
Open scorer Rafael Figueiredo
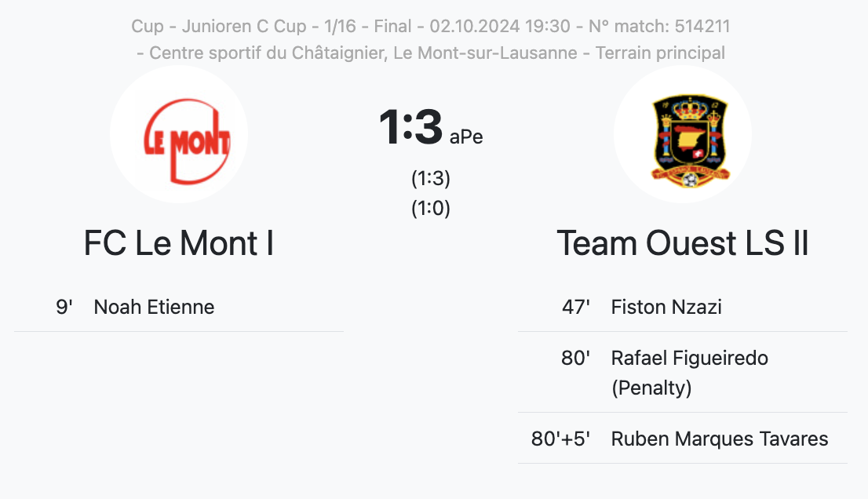[x=690, y=359]
